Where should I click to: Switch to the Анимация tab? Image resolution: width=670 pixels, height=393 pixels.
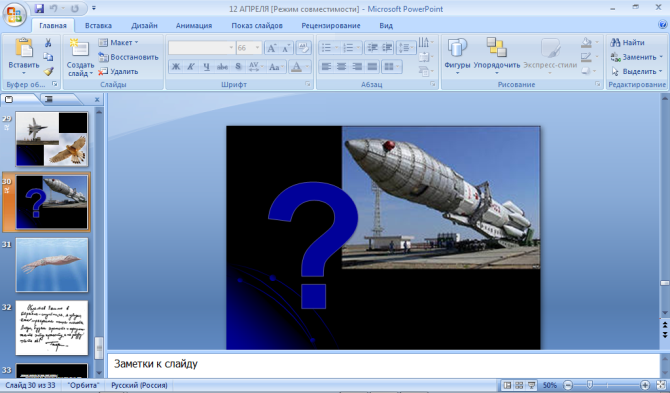(x=194, y=26)
